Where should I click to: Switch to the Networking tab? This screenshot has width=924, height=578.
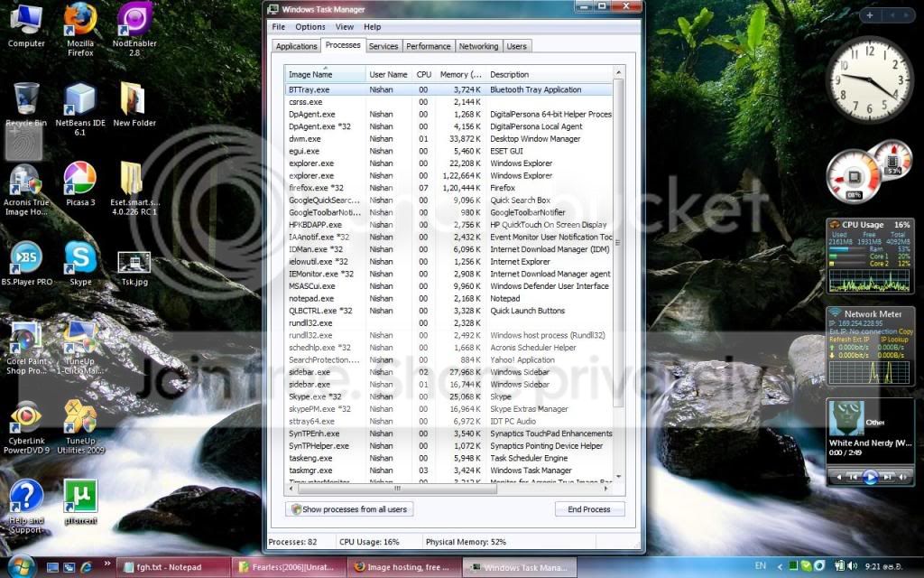coord(478,46)
